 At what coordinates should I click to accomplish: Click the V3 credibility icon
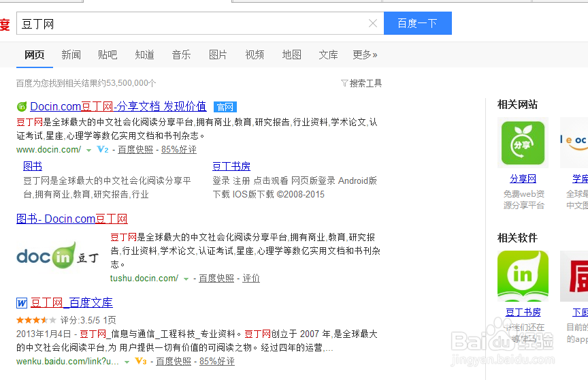[141, 361]
